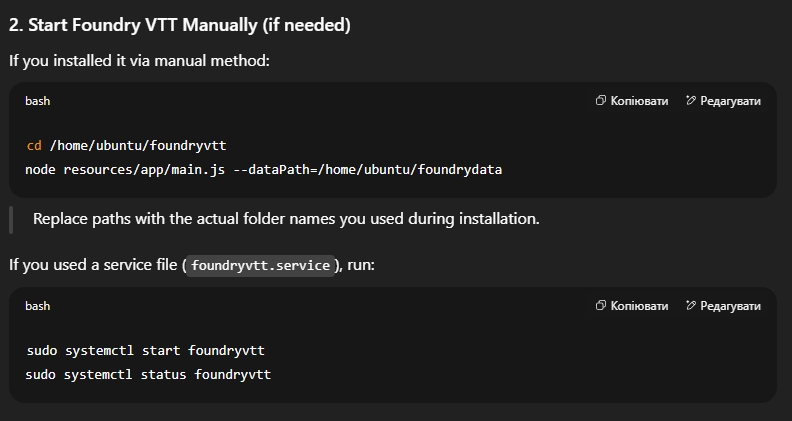Click the bash language label of the second code block
Viewport: 792px width, 421px height.
(x=37, y=306)
